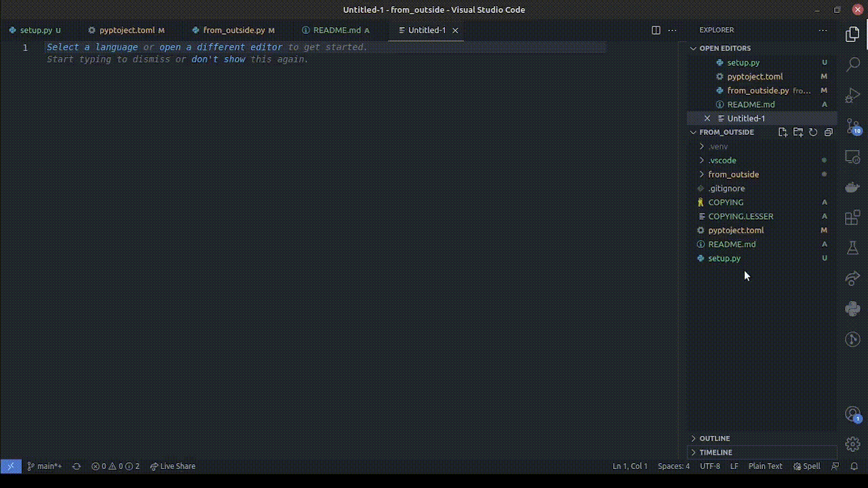The height and width of the screenshot is (488, 868).
Task: Expand the from_outside folder
Action: pos(733,174)
